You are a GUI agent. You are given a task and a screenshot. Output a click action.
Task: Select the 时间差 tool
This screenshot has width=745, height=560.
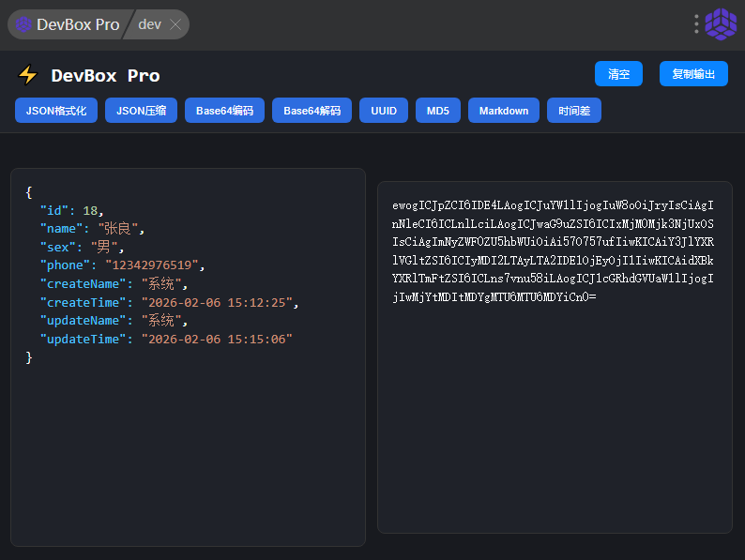click(x=574, y=111)
